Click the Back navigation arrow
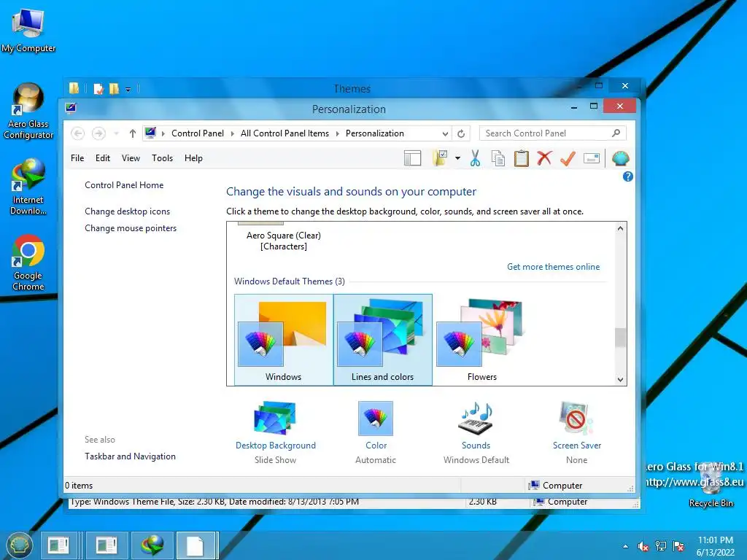747x560 pixels. pyautogui.click(x=77, y=133)
